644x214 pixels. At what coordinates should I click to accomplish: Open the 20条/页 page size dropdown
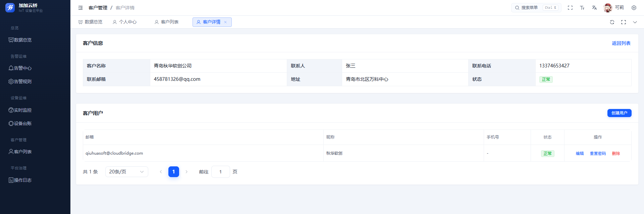(x=127, y=172)
